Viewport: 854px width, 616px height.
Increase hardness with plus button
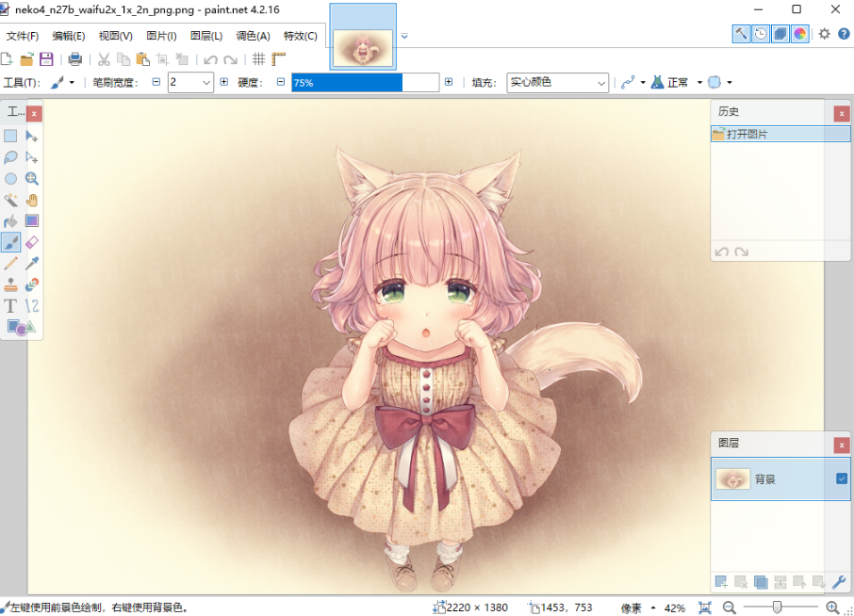pyautogui.click(x=449, y=82)
